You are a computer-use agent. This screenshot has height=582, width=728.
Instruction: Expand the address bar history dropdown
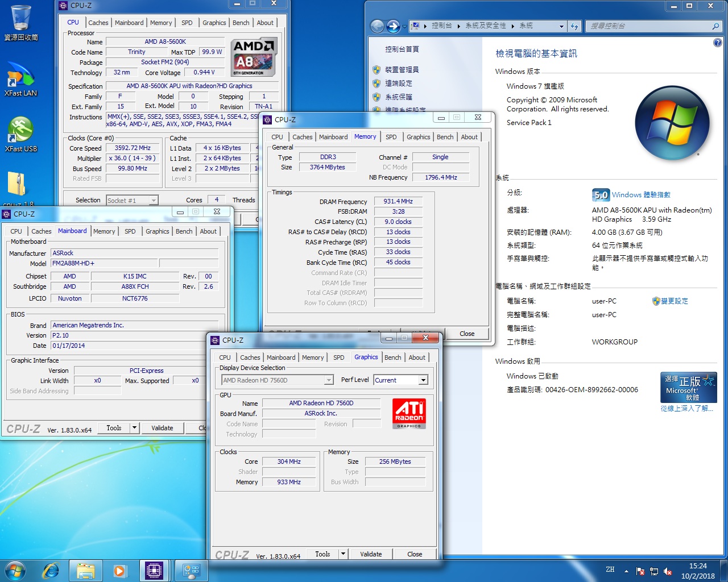click(x=561, y=26)
